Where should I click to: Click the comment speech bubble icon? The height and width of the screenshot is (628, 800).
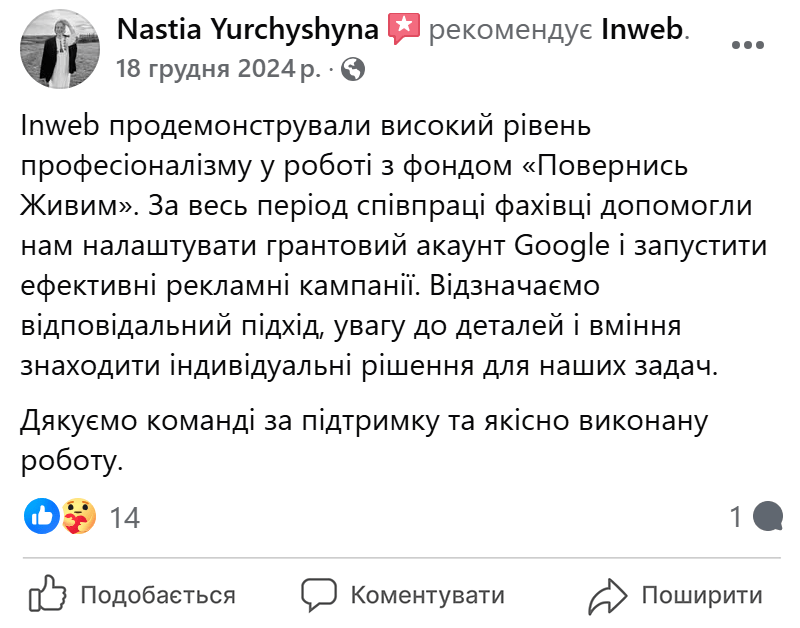(x=319, y=593)
